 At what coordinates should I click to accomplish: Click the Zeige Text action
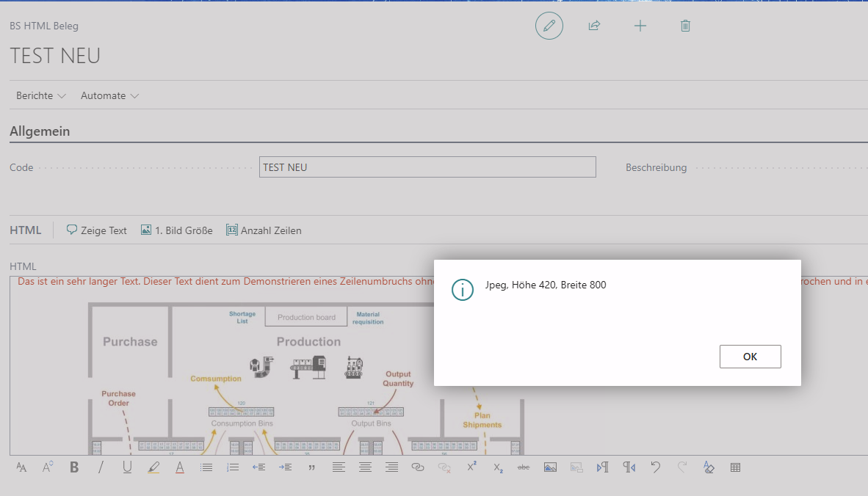[x=96, y=230]
